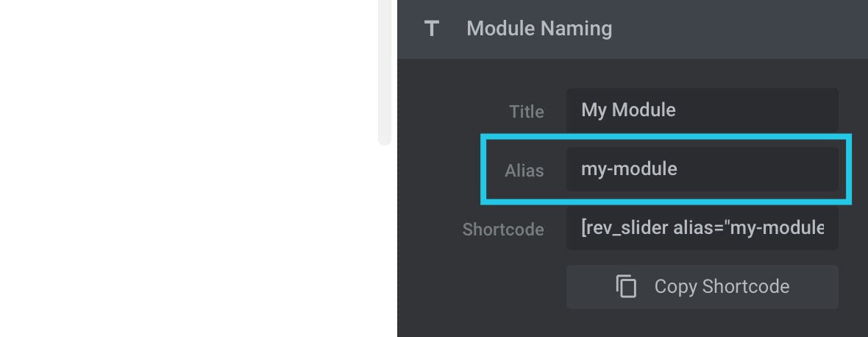Click the Shortcode label
868x337 pixels.
(x=503, y=230)
